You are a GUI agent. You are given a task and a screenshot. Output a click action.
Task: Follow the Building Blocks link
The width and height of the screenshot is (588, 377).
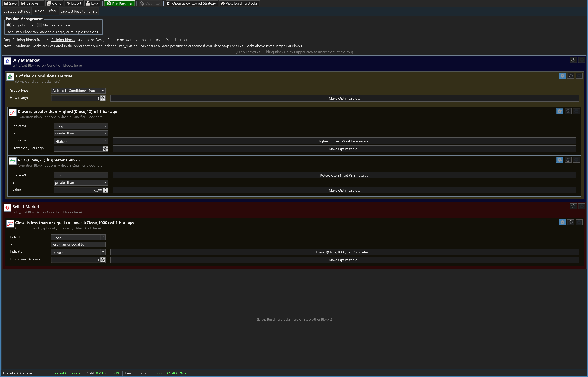coord(63,40)
